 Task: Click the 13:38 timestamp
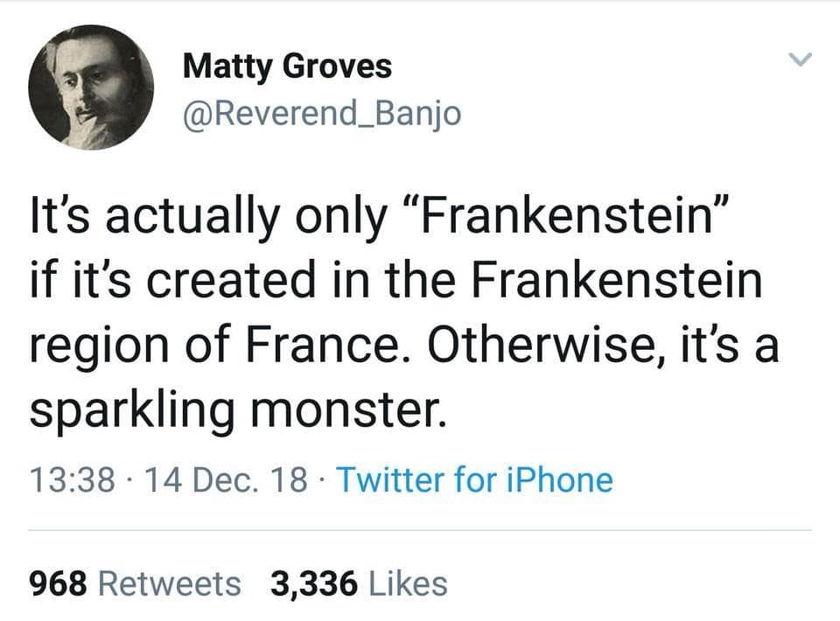72,480
